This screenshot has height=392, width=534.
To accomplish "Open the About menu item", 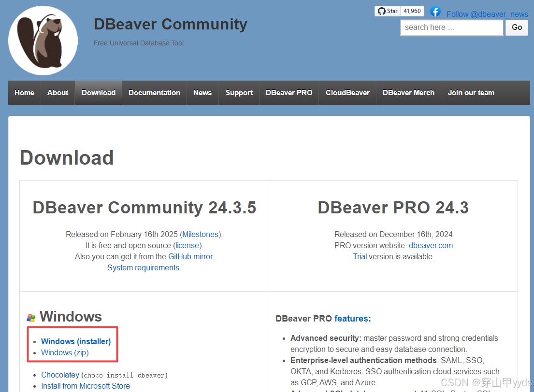I will coord(58,93).
